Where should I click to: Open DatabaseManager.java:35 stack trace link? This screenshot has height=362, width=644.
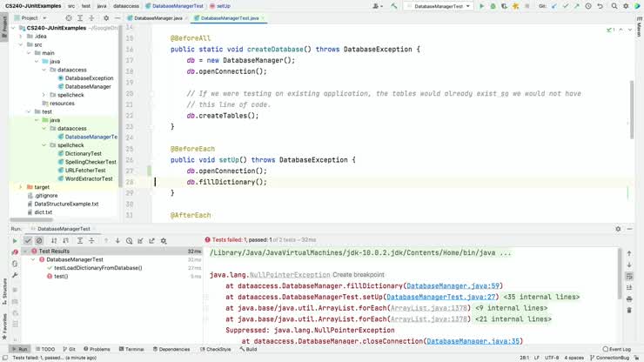[x=473, y=341]
